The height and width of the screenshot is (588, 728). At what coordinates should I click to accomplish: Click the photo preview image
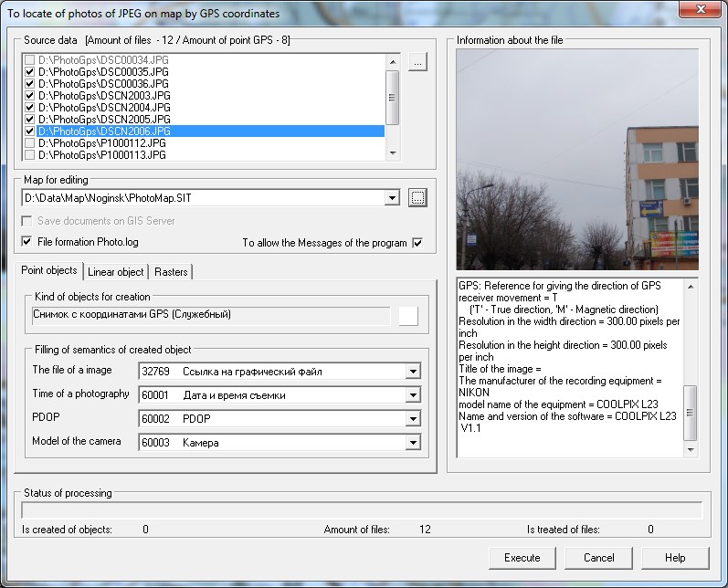[x=577, y=159]
